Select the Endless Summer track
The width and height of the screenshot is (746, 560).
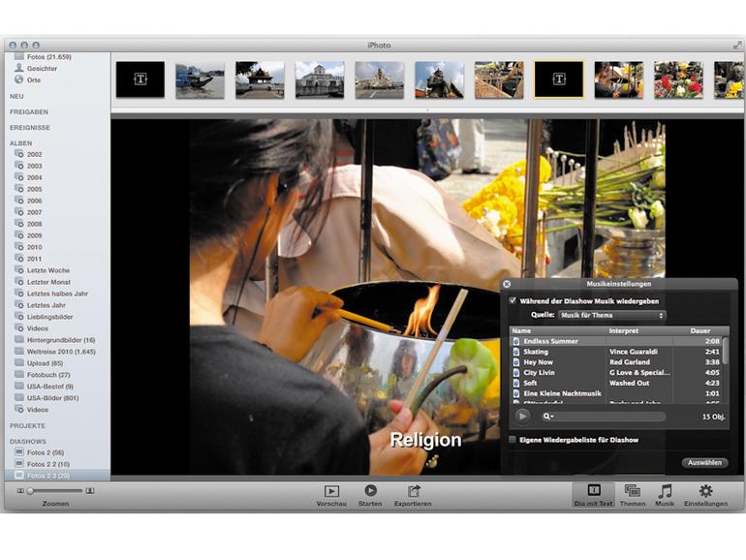coord(615,341)
